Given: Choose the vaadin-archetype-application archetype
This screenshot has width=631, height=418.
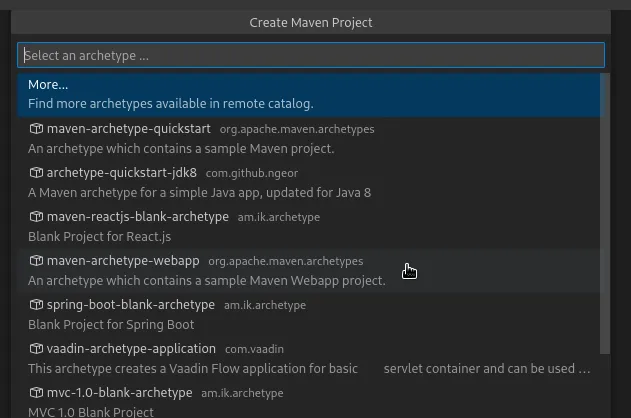Looking at the screenshot, I should click(308, 358).
